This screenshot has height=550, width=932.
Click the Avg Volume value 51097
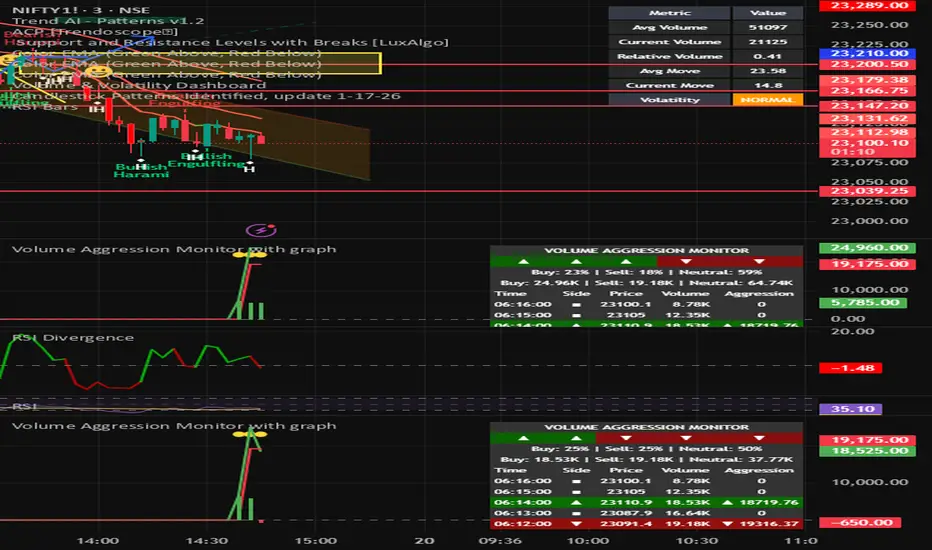coord(768,27)
